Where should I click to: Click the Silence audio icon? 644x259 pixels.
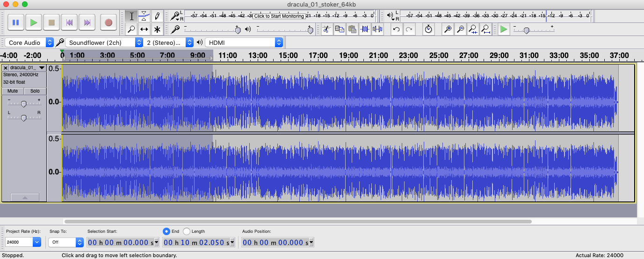point(377,29)
